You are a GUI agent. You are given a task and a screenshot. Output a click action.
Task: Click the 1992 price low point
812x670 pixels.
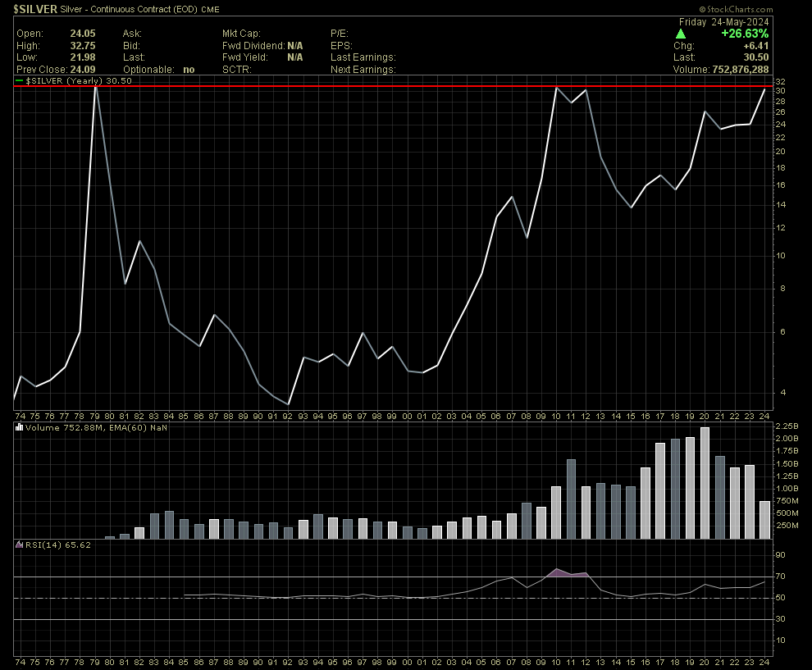pyautogui.click(x=288, y=403)
